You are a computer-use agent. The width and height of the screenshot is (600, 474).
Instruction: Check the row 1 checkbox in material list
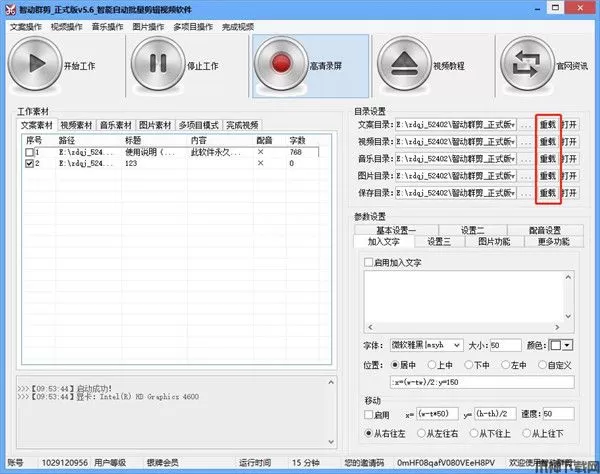pos(29,152)
